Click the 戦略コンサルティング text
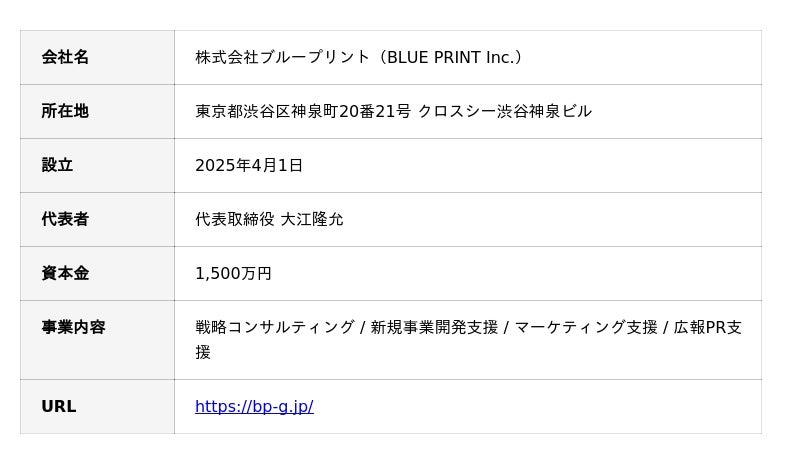This screenshot has height=464, width=800. click(275, 327)
